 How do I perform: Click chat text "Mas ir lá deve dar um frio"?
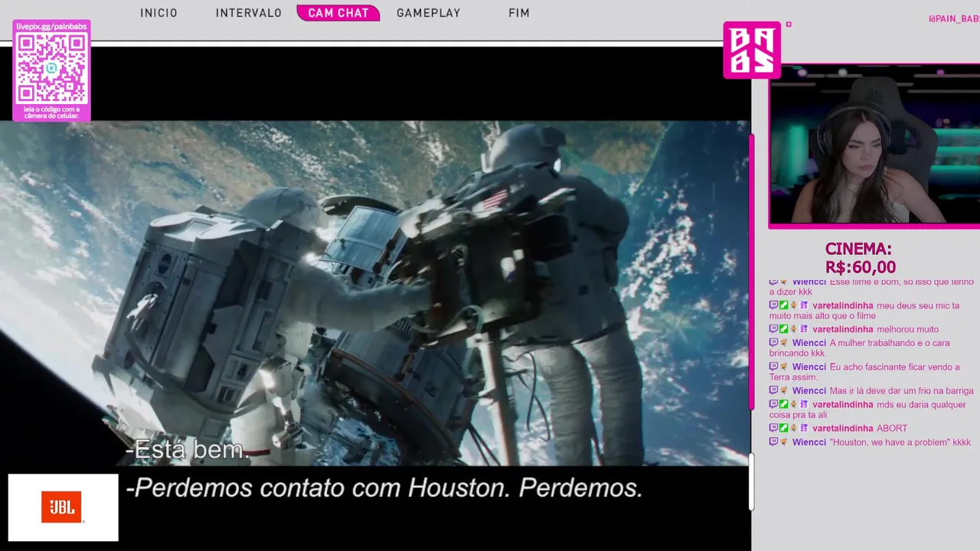tap(902, 391)
